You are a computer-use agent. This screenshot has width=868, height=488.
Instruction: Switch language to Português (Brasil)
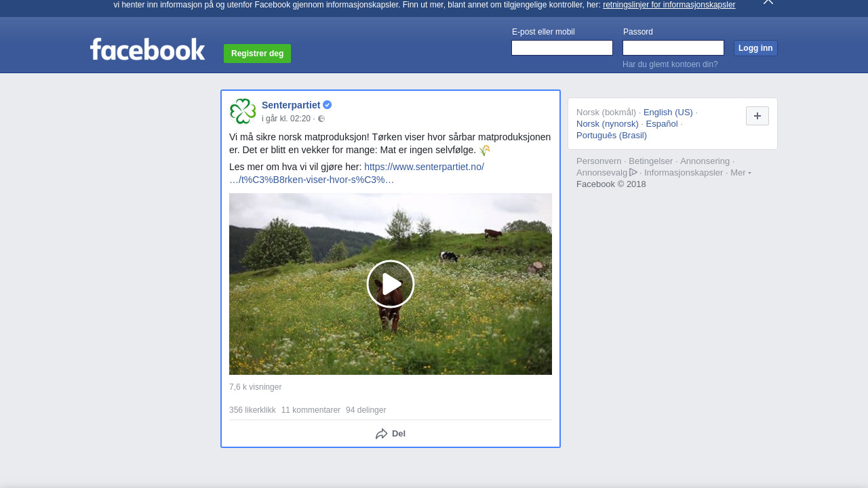point(612,136)
